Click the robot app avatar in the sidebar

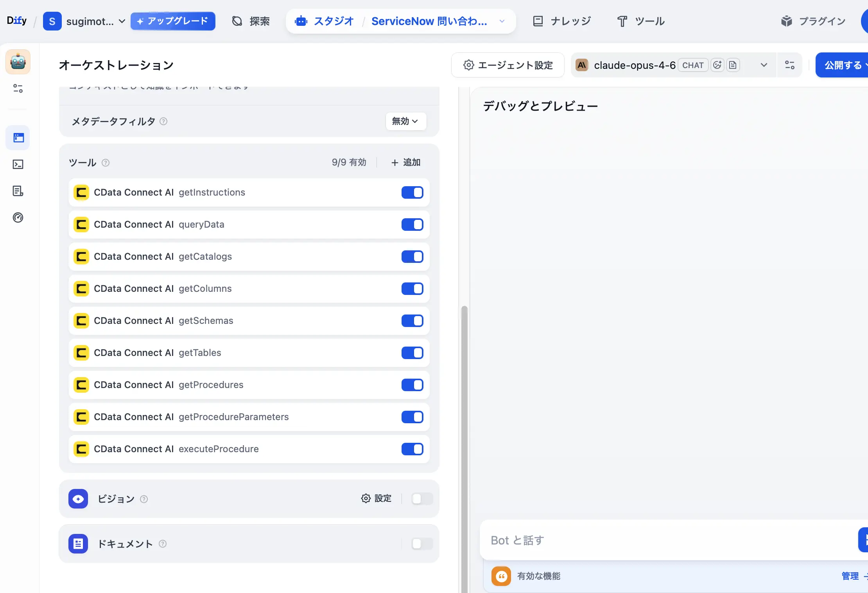click(x=18, y=62)
